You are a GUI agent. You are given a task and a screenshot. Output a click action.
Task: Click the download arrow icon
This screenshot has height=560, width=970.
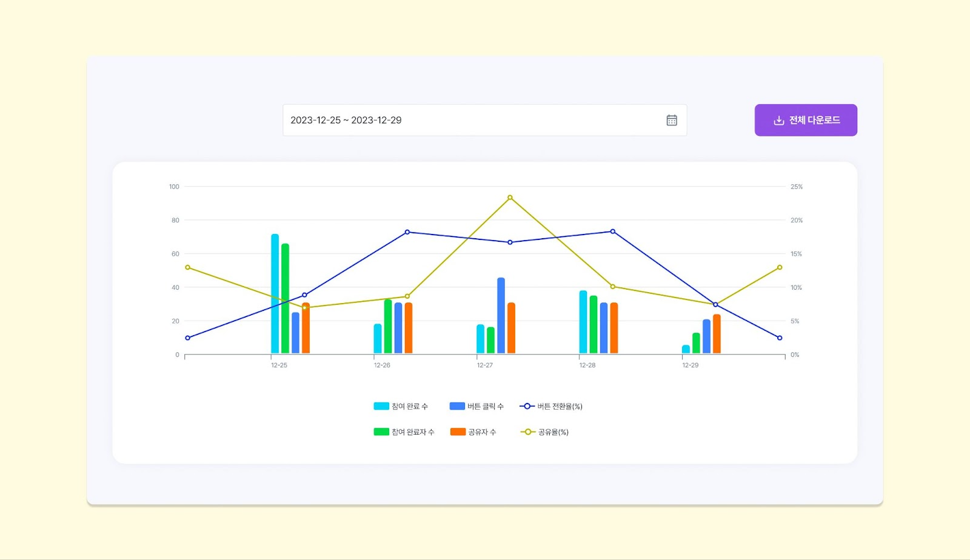point(778,121)
